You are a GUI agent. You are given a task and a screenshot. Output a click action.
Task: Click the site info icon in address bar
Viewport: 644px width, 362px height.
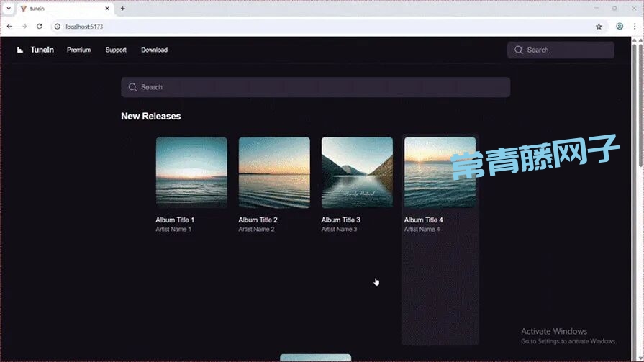point(56,27)
